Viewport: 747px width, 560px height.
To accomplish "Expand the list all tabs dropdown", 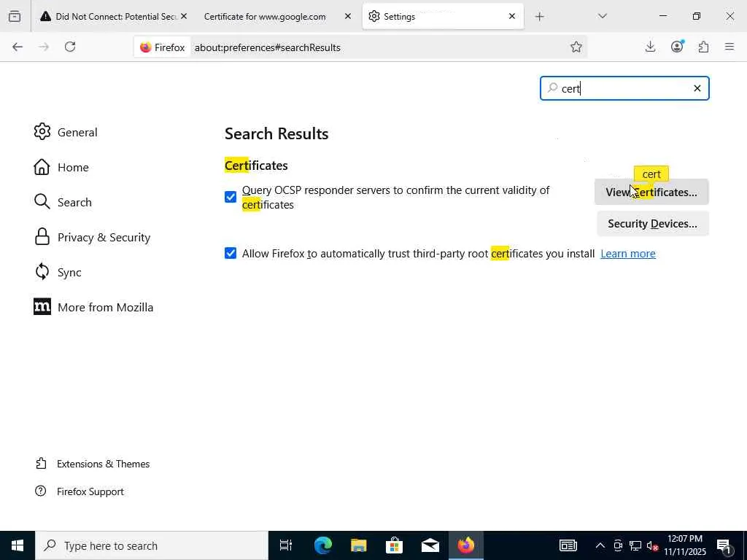I will coord(602,17).
